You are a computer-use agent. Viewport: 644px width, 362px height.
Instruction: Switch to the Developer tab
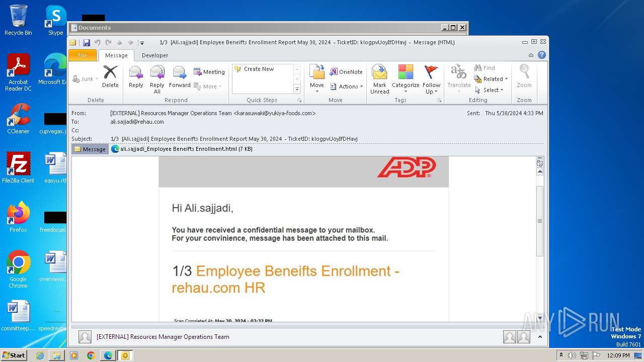click(x=155, y=55)
